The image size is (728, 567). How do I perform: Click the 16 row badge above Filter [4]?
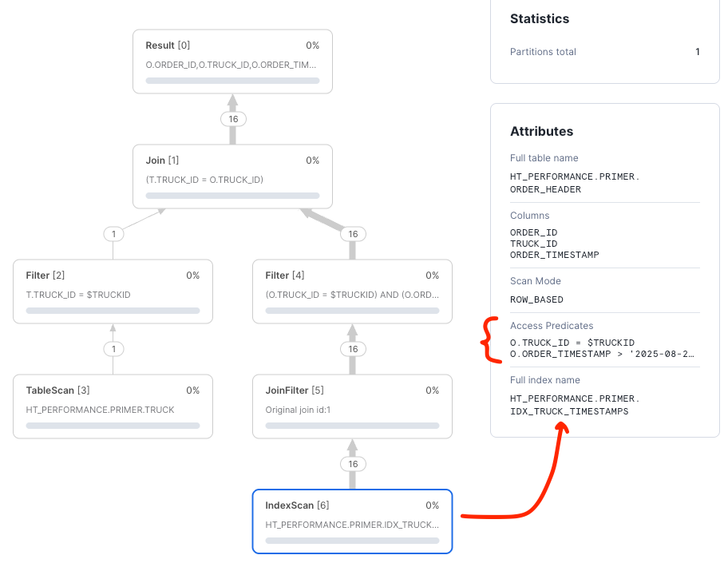click(x=353, y=234)
